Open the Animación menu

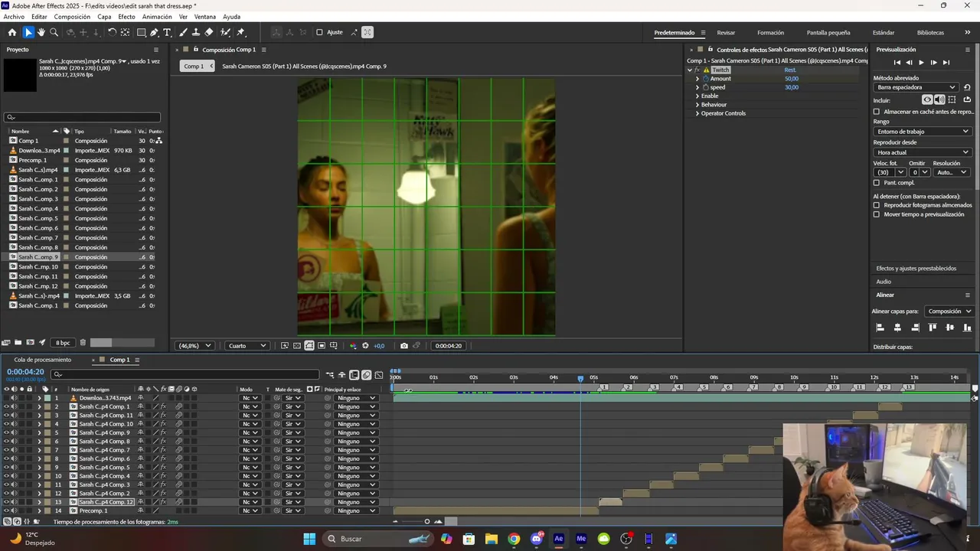pos(157,17)
